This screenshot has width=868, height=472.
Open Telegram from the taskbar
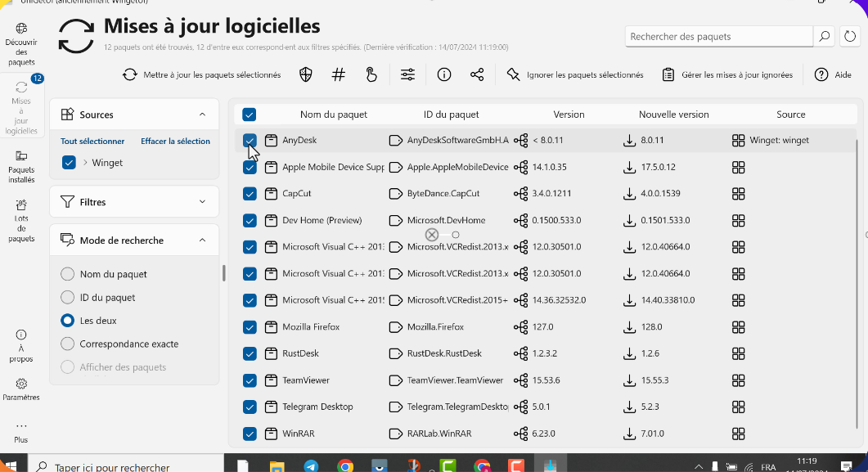pos(311,466)
